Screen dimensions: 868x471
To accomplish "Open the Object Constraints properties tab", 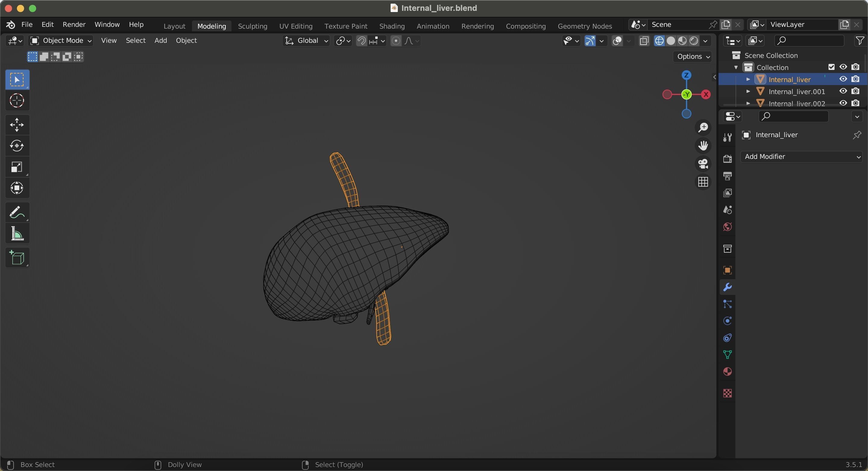I will 727,338.
